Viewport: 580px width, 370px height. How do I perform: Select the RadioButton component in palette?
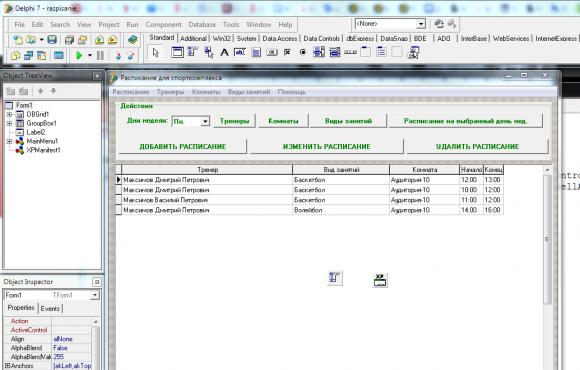[303, 52]
